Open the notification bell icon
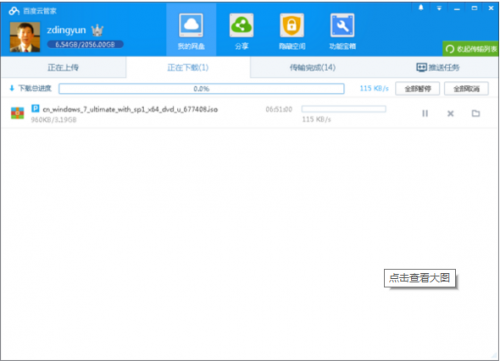 [x=421, y=8]
